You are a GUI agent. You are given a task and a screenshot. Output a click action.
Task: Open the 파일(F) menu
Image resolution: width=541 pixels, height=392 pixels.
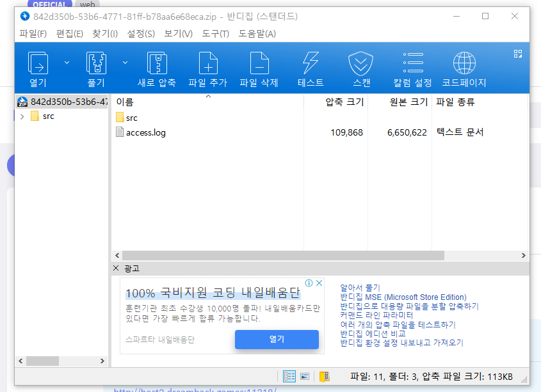click(33, 34)
